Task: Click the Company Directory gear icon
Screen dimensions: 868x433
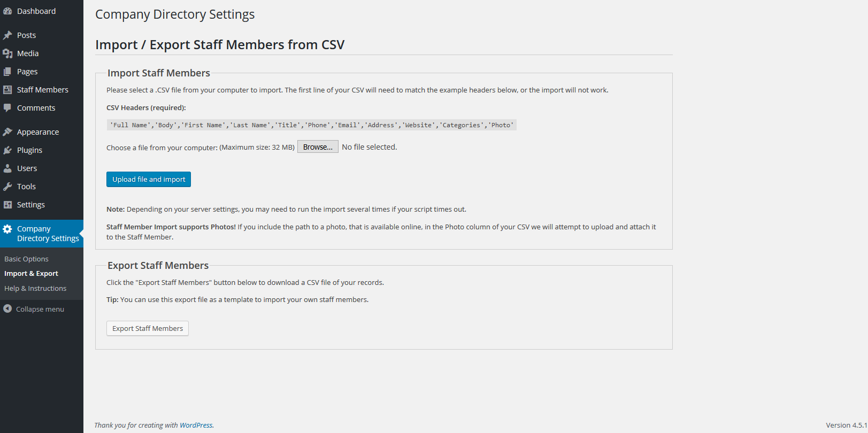Action: pos(7,229)
